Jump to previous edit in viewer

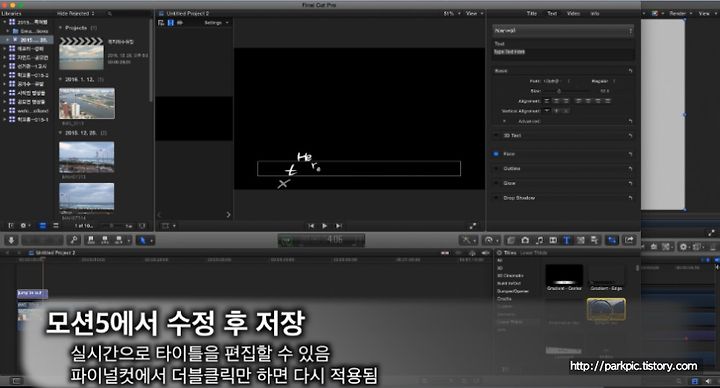[311, 226]
